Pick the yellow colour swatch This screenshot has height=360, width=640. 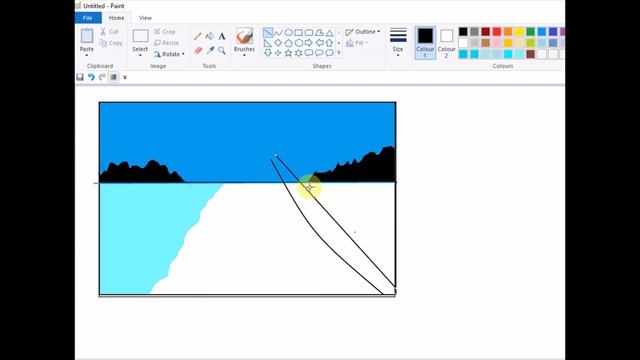(x=519, y=31)
